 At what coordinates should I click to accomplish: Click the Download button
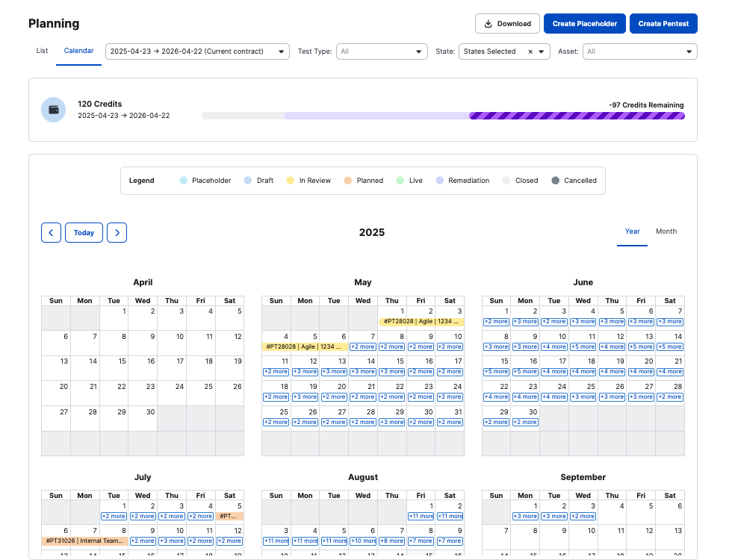507,24
